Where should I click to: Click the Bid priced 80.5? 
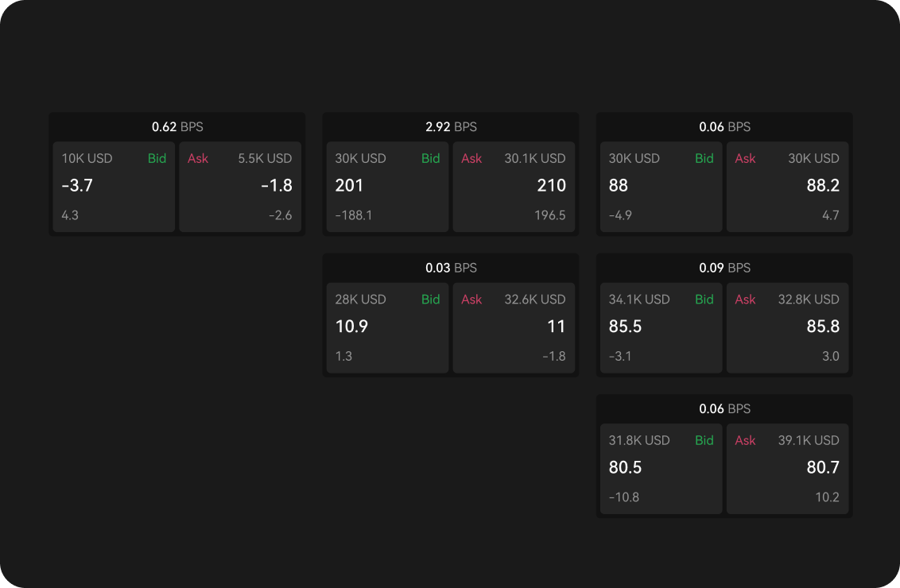tap(661, 468)
